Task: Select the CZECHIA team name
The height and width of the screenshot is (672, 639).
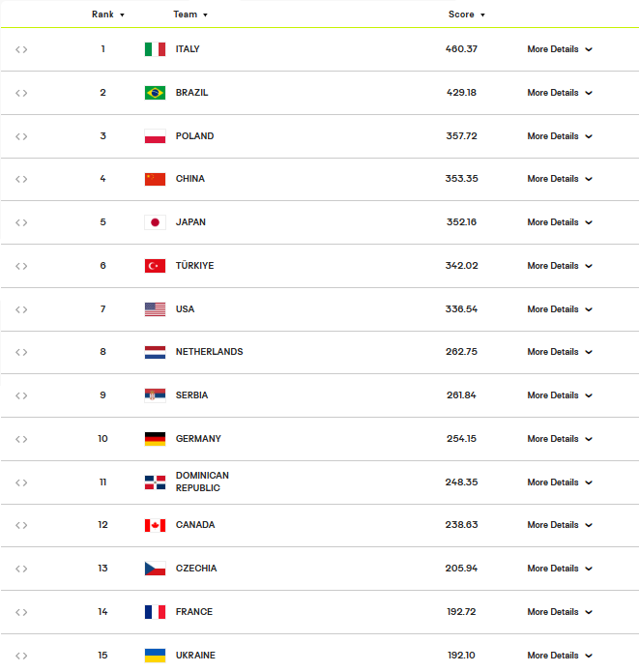Action: coord(196,569)
